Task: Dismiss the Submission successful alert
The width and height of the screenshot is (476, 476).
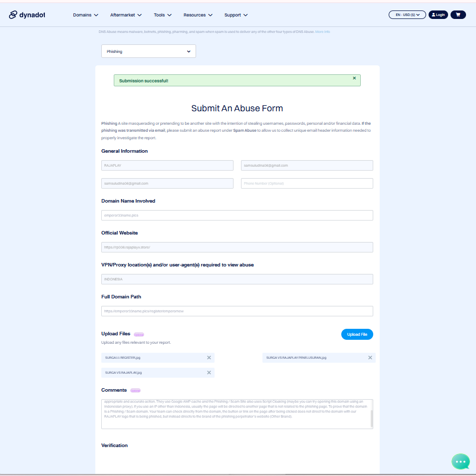Action: (x=354, y=78)
